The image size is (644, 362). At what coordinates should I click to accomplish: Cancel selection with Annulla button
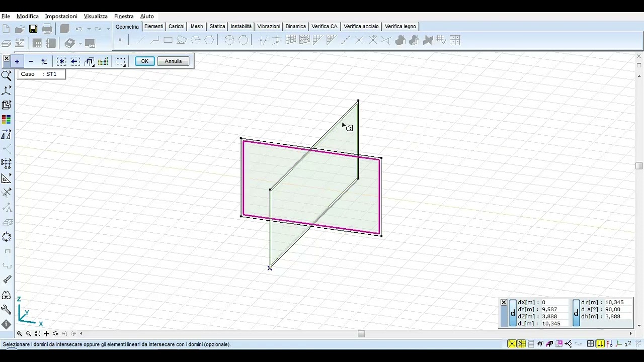(x=173, y=61)
